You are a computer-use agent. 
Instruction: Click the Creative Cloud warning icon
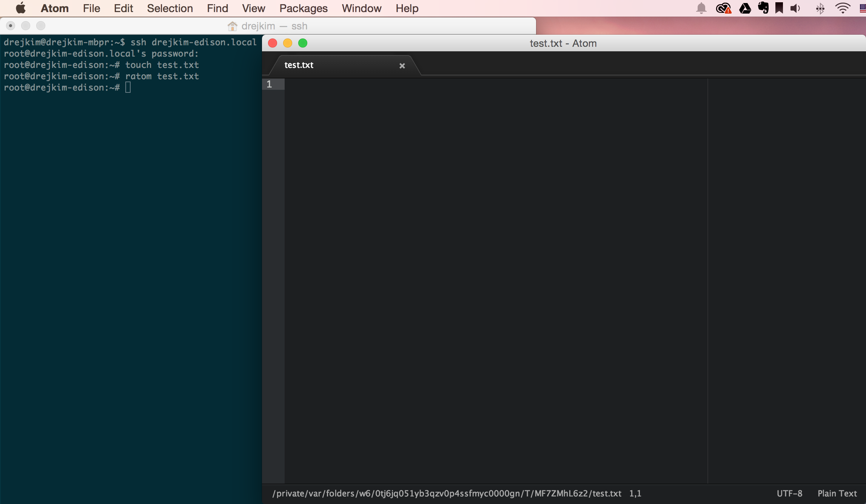(723, 8)
